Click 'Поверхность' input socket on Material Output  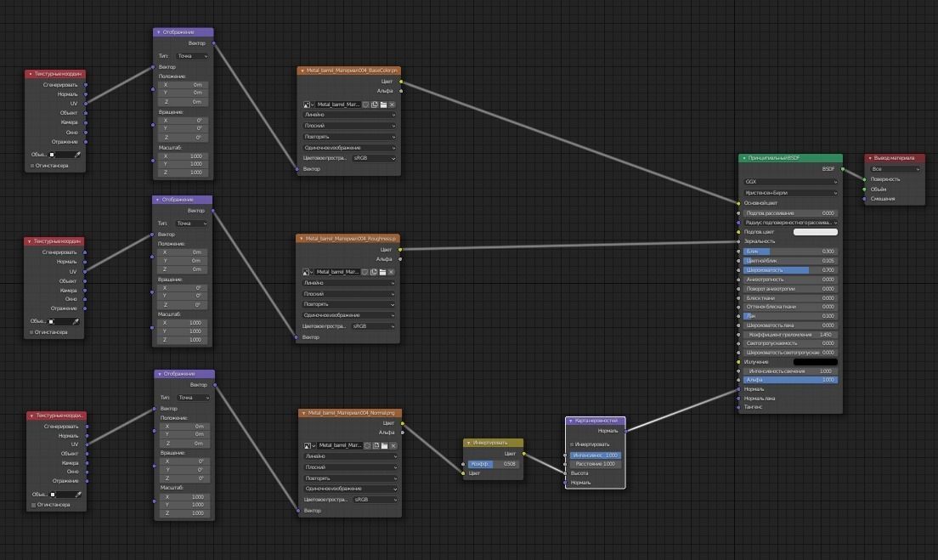(864, 179)
